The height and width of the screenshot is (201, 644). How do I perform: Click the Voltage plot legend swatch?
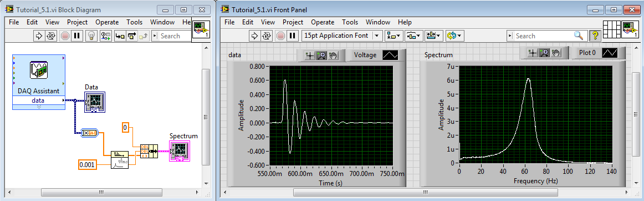point(390,55)
